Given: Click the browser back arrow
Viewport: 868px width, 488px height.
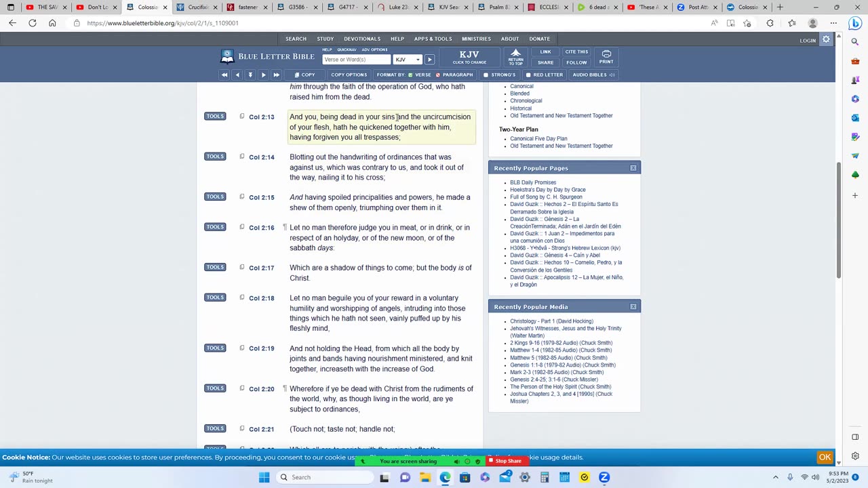Looking at the screenshot, I should (12, 23).
